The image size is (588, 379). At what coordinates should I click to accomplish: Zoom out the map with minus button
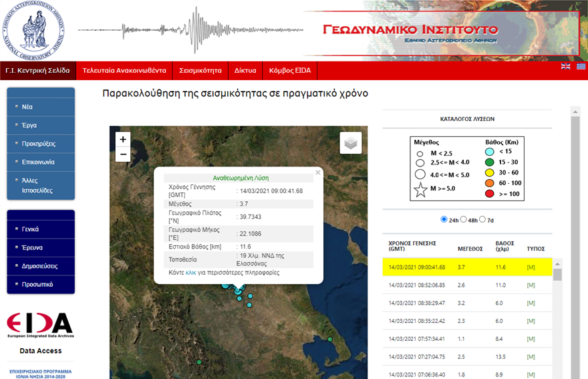pyautogui.click(x=123, y=154)
